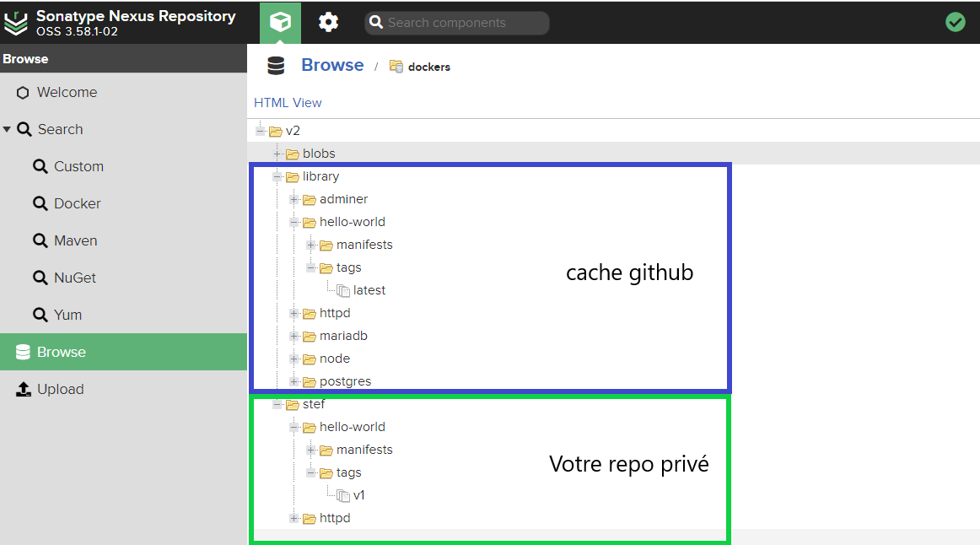
Task: Collapse the Search section in sidebar
Action: [x=7, y=130]
